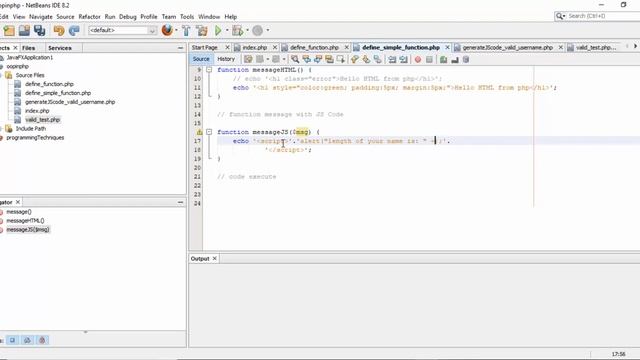The width and height of the screenshot is (640, 360).
Task: Switch to generateJScode_valid_username.php tab
Action: 507,48
